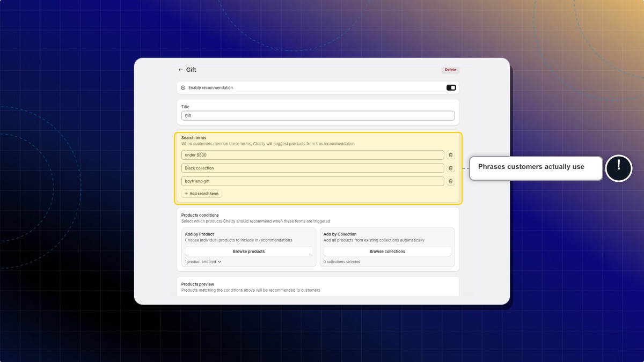This screenshot has width=644, height=362.
Task: Delete the 'under $800' search term
Action: (x=451, y=155)
